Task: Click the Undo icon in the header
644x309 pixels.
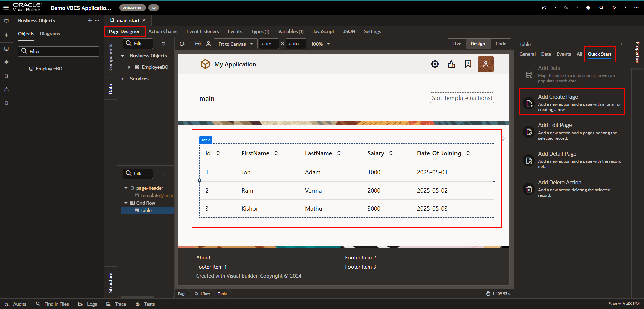Action: tap(544, 7)
